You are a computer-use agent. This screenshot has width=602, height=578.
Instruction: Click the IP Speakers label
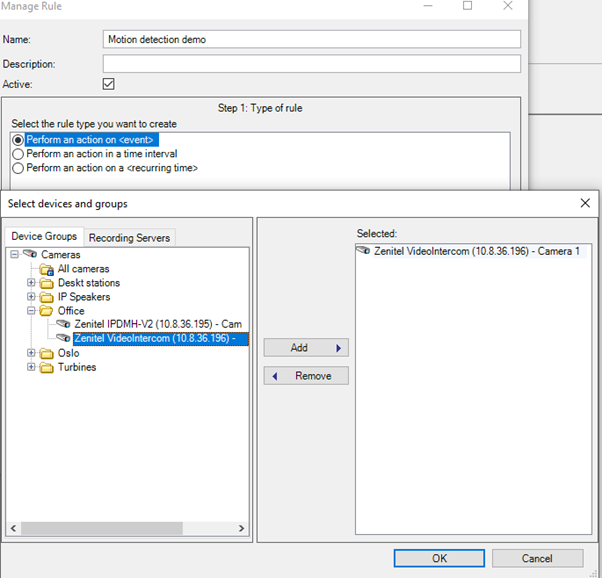[84, 297]
